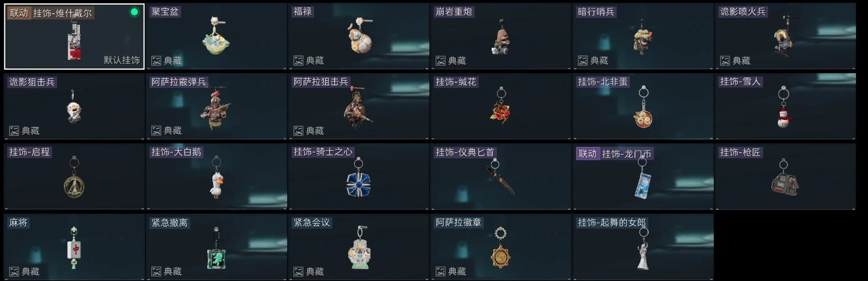Click the 典藏 collection icon under 聚宝盆
The width and height of the screenshot is (868, 281).
pyautogui.click(x=156, y=61)
